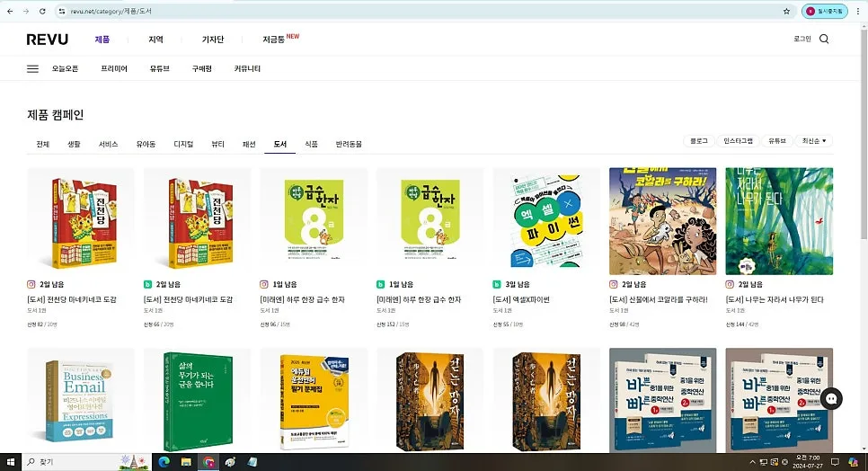
Task: Open [도서] 나무는 자라서 나무가 된다 title
Action: (775, 299)
